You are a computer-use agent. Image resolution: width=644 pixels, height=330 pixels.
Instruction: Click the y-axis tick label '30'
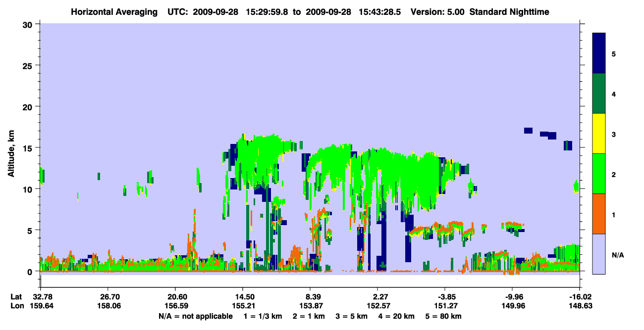[29, 24]
